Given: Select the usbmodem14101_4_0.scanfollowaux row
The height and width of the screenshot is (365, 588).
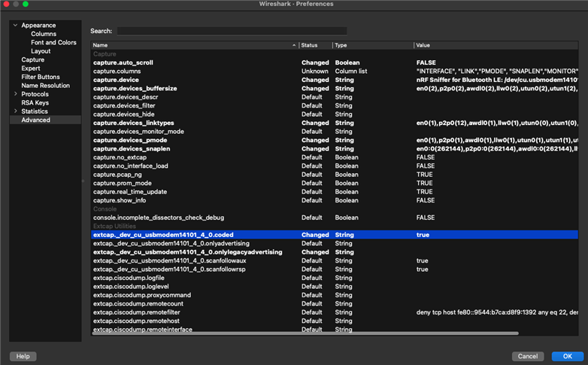Looking at the screenshot, I should 335,260.
